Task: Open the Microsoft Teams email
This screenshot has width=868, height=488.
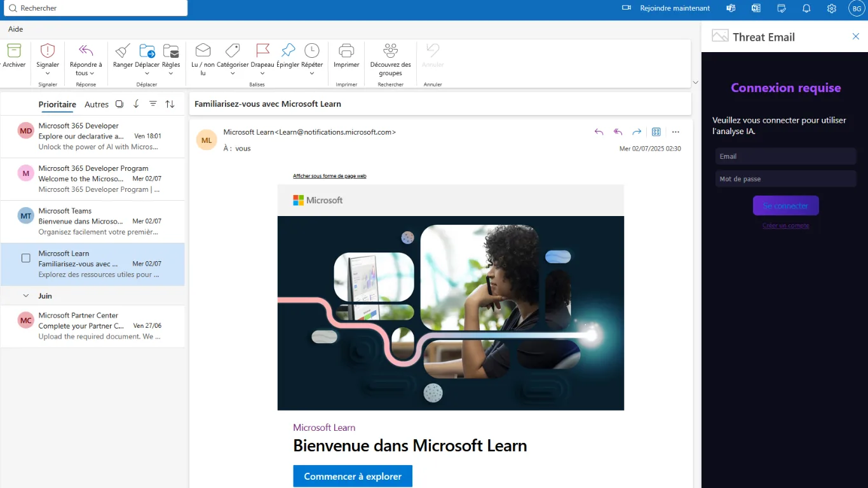Action: pyautogui.click(x=93, y=221)
